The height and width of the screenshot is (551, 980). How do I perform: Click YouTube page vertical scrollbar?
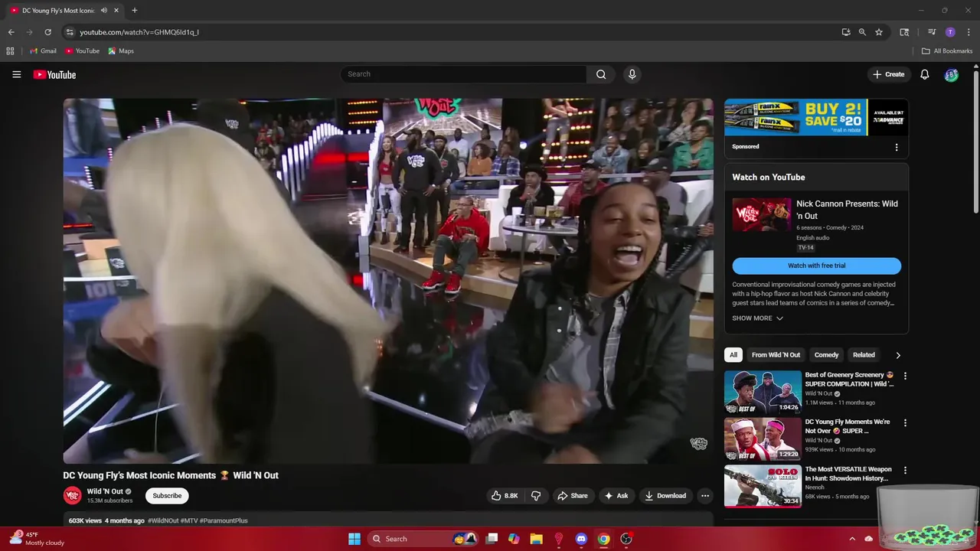[975, 142]
